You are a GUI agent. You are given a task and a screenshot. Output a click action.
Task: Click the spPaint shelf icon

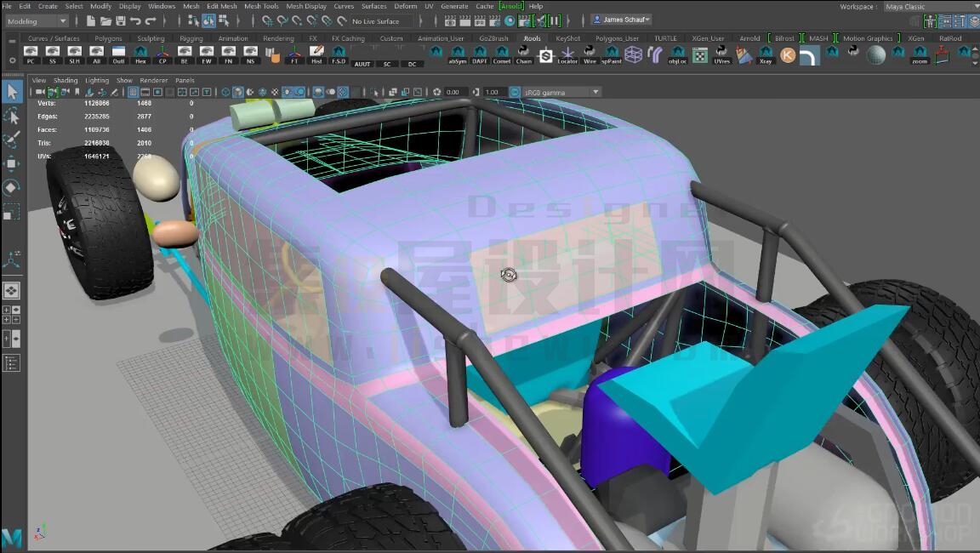pyautogui.click(x=612, y=54)
